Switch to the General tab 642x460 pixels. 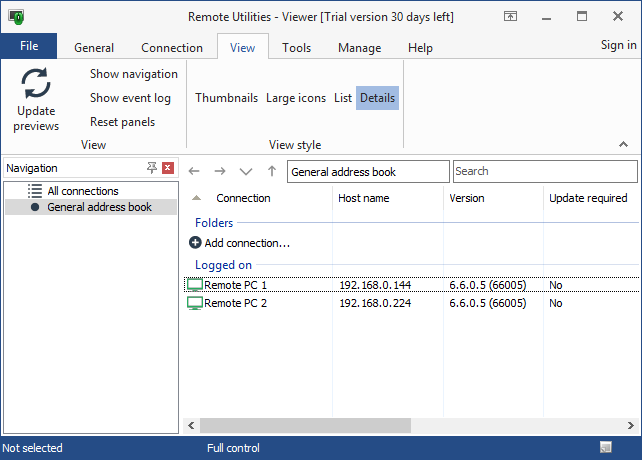point(94,48)
